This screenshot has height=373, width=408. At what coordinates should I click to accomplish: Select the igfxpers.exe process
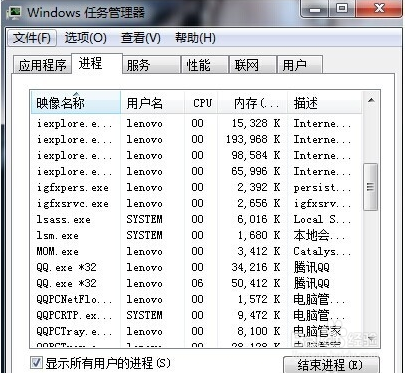196,187
